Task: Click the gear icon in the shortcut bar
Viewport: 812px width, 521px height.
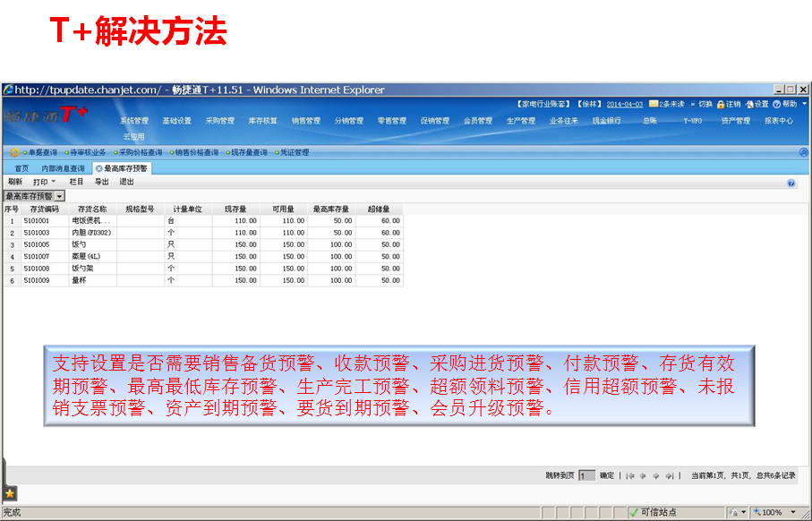Action: coord(14,152)
